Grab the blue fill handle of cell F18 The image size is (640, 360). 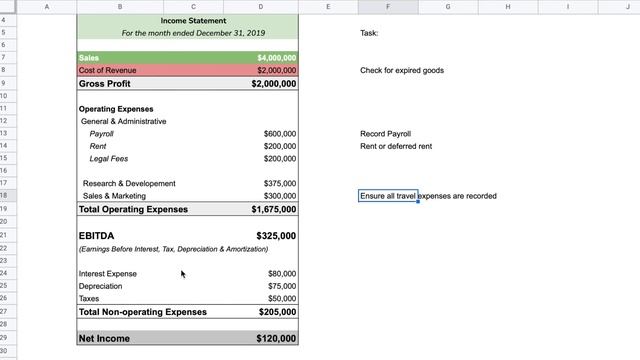point(418,201)
